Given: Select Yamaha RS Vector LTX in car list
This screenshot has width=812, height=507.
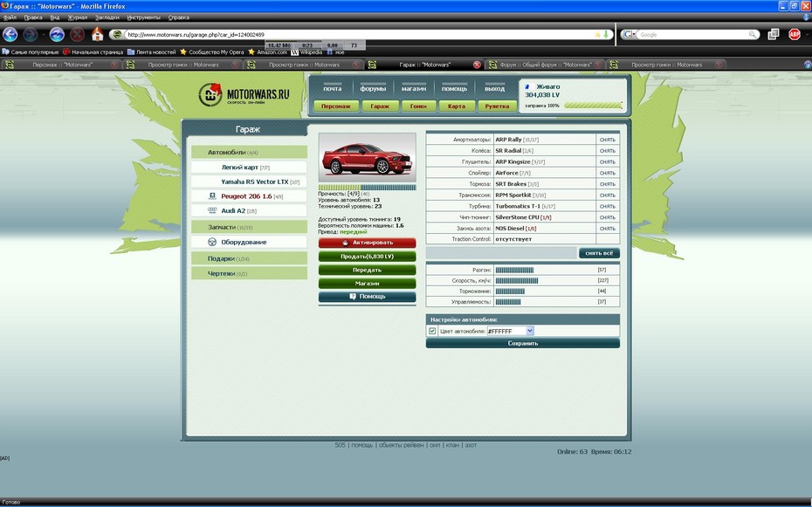Looking at the screenshot, I should click(249, 182).
